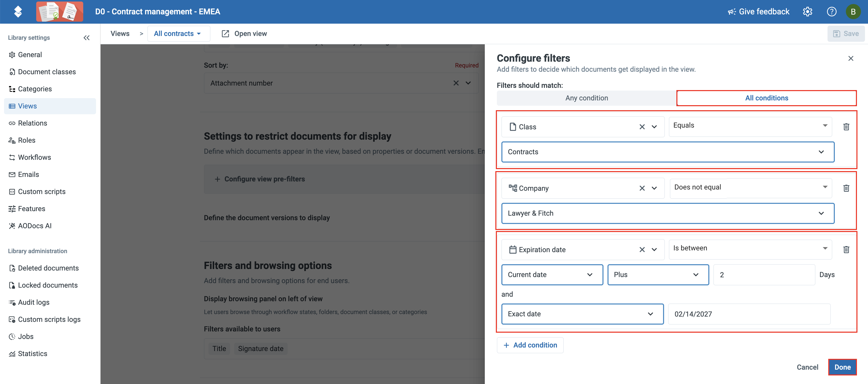The image size is (868, 384).
Task: Expand the Class property dropdown
Action: (654, 127)
